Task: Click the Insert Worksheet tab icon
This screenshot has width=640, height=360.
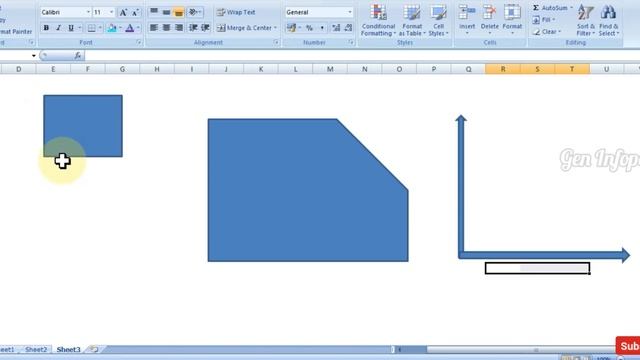Action: [94, 349]
